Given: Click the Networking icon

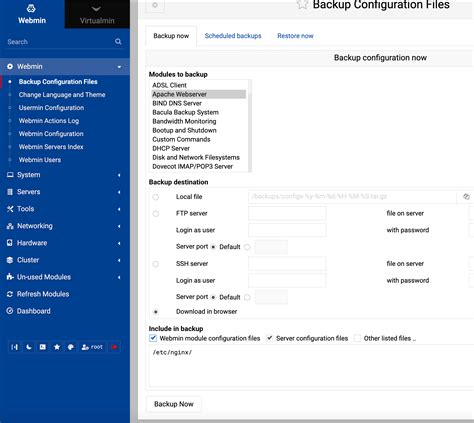Looking at the screenshot, I should pyautogui.click(x=10, y=226).
